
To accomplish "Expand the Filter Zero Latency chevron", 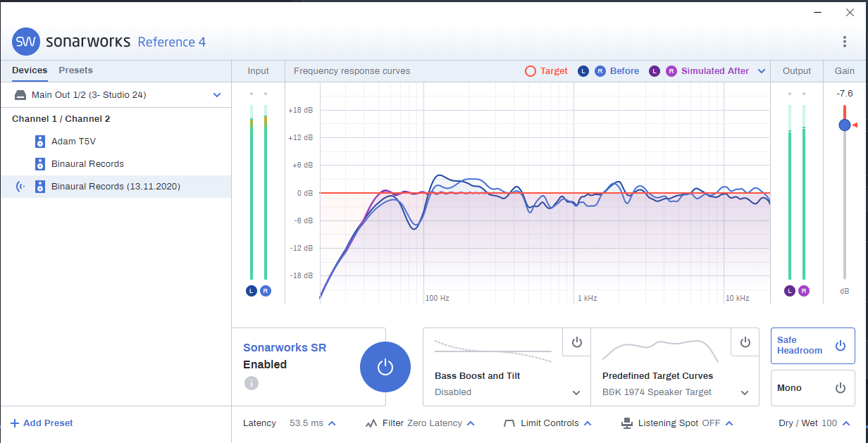I will pos(471,423).
